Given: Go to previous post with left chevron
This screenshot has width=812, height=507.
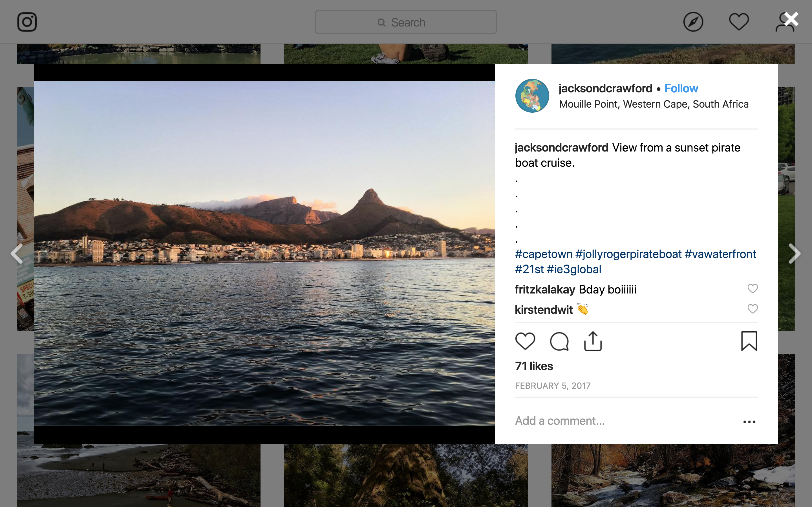Looking at the screenshot, I should coord(17,253).
